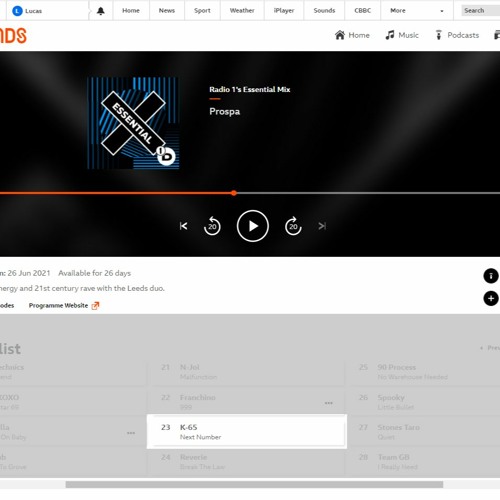Select track 21 N-Joi Malfunction
The width and height of the screenshot is (500, 500).
pos(246,372)
